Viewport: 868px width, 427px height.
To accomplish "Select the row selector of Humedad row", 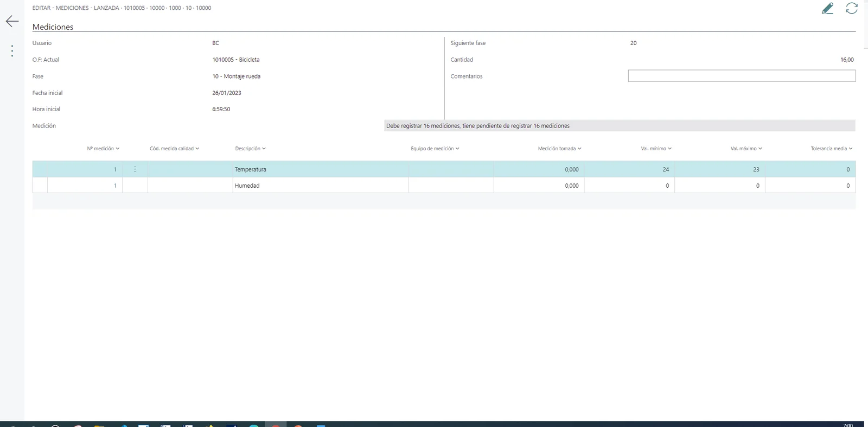I will pos(40,186).
